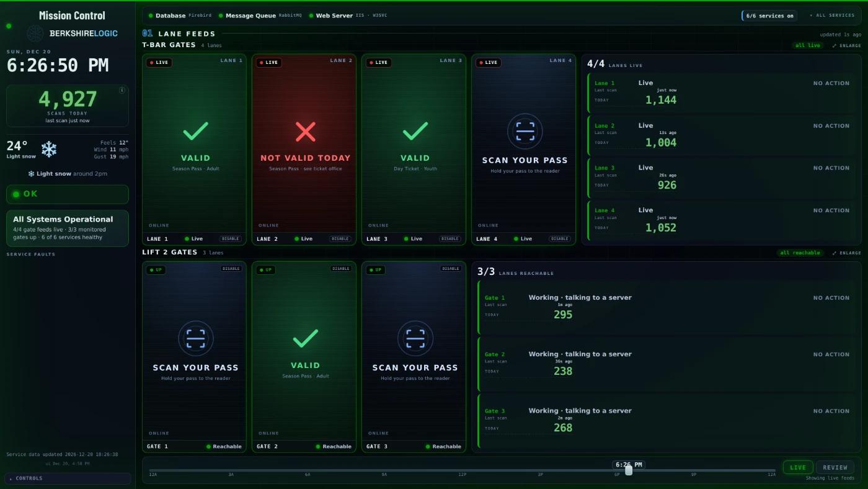868x489 pixels.
Task: Disable Lane 4 feed
Action: click(560, 239)
